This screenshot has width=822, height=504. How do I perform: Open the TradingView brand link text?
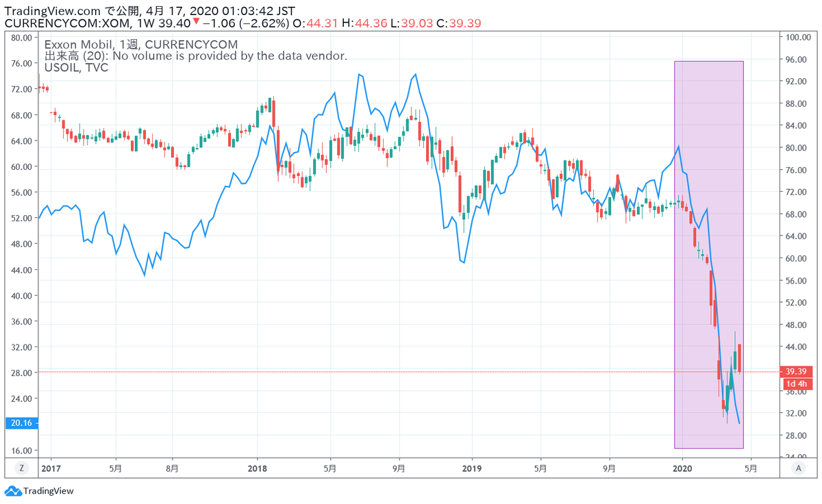pos(48,491)
